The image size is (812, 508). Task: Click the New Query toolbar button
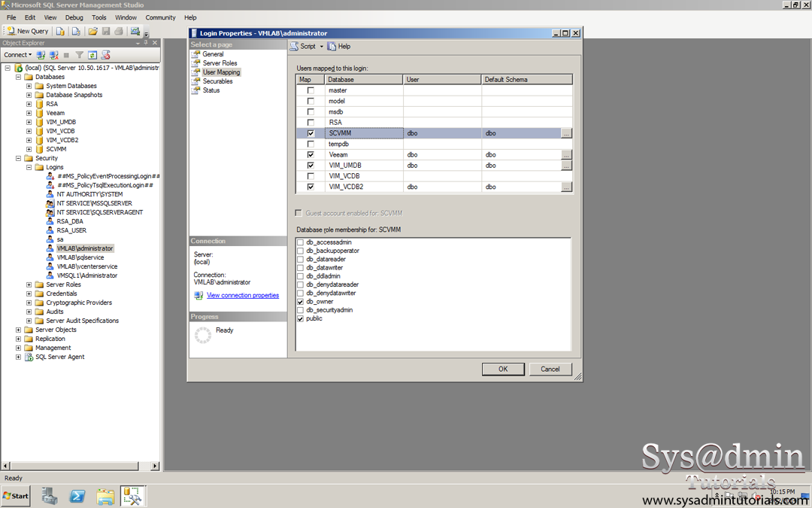28,31
